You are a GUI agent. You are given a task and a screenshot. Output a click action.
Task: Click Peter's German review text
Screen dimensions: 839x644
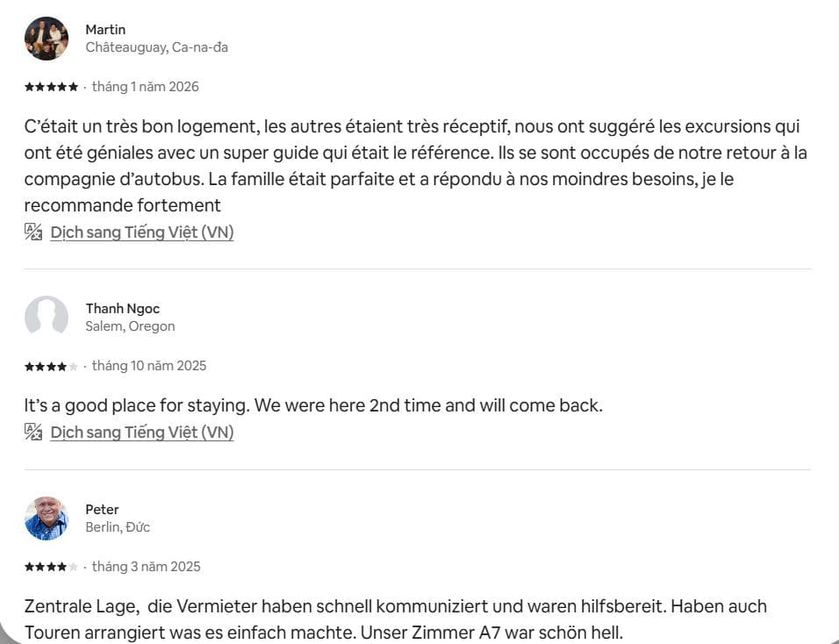click(395, 619)
